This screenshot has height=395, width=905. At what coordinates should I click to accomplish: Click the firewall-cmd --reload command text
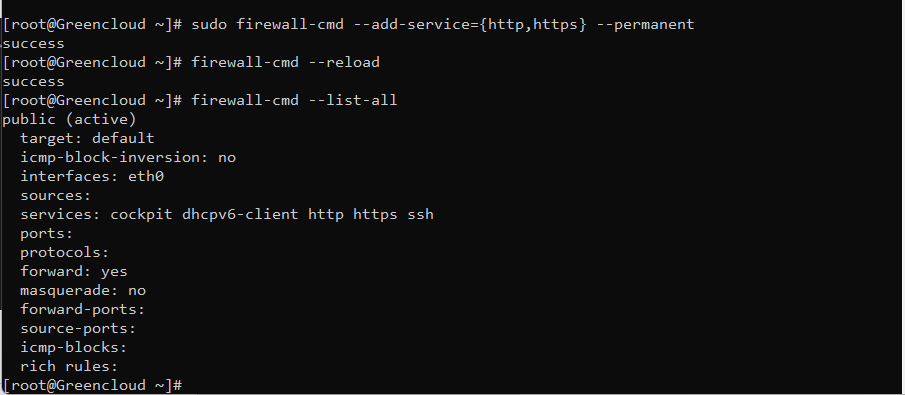click(x=285, y=62)
